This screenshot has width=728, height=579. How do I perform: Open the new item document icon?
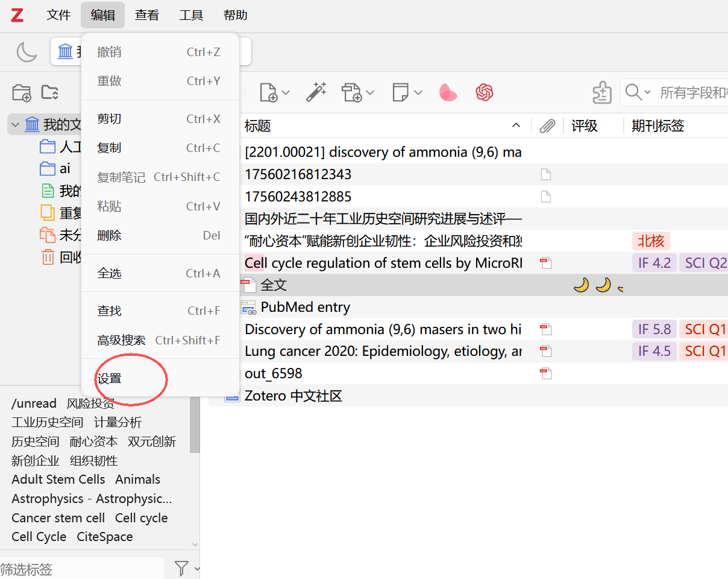pos(269,92)
